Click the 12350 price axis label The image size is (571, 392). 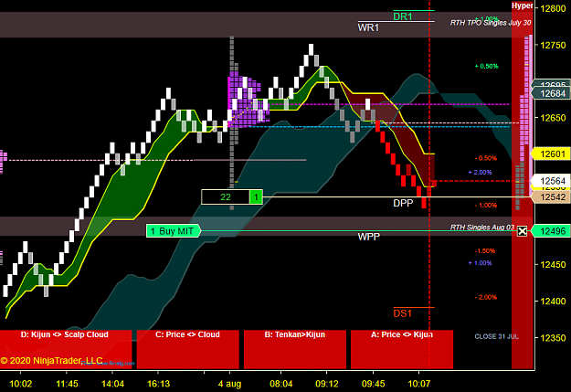[x=553, y=338]
